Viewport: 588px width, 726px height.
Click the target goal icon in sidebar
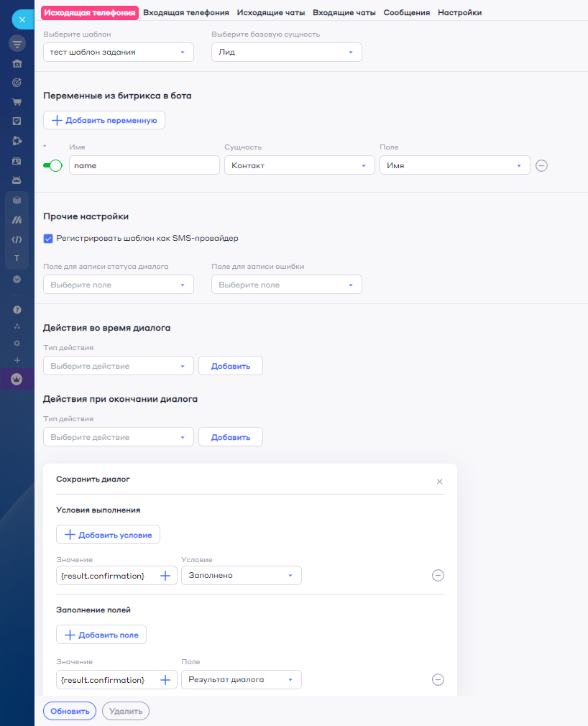coord(17,82)
